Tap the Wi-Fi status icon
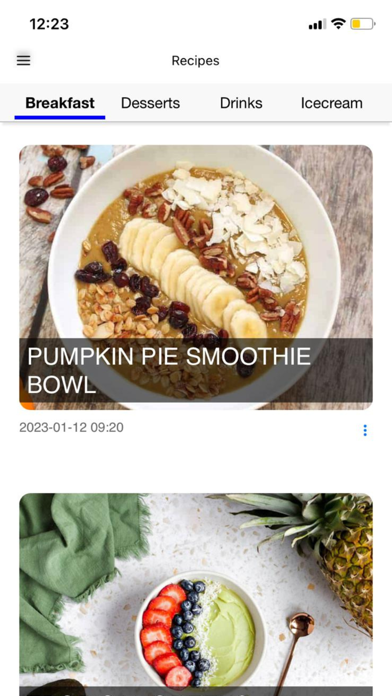The height and width of the screenshot is (696, 392). tap(338, 24)
